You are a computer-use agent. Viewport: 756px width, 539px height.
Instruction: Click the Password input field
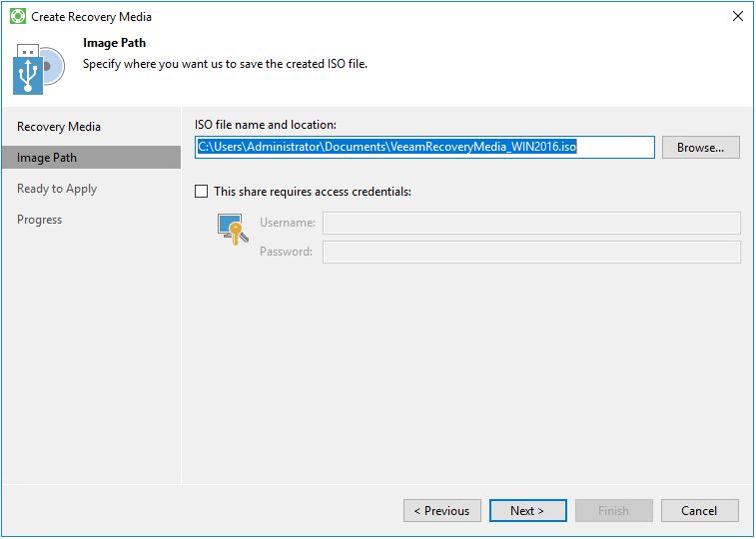click(531, 252)
